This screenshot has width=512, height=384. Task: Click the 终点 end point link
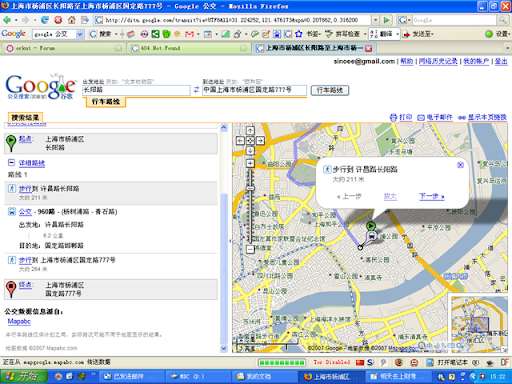pos(25,285)
